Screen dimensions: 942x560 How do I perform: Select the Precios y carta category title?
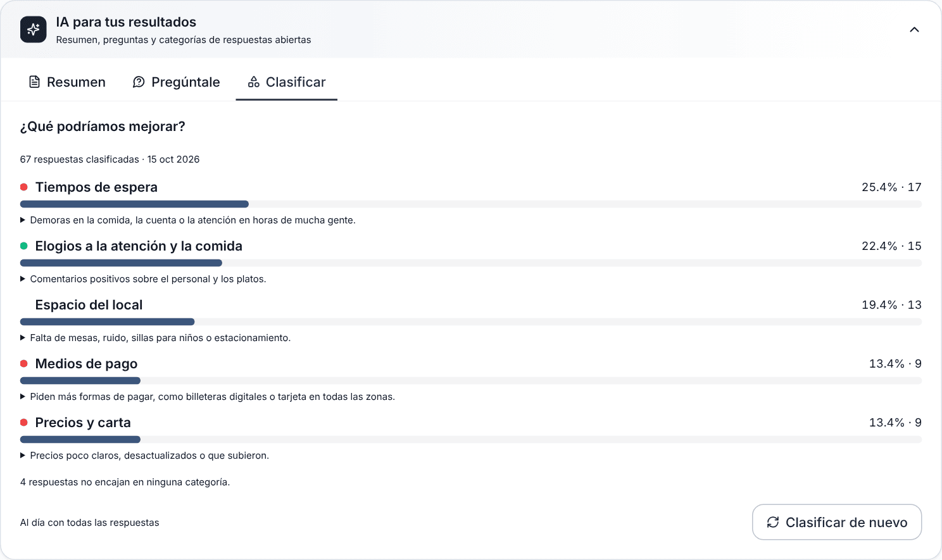click(83, 423)
